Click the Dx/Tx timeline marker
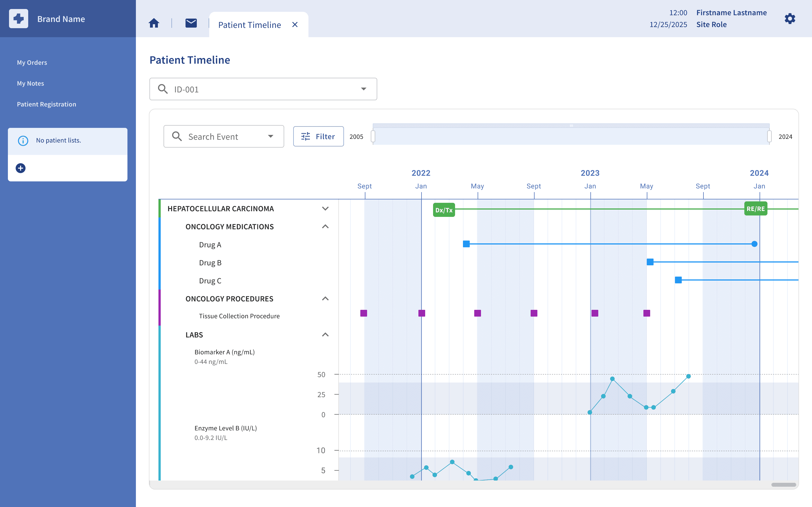Viewport: 812px width, 507px height. coord(444,210)
